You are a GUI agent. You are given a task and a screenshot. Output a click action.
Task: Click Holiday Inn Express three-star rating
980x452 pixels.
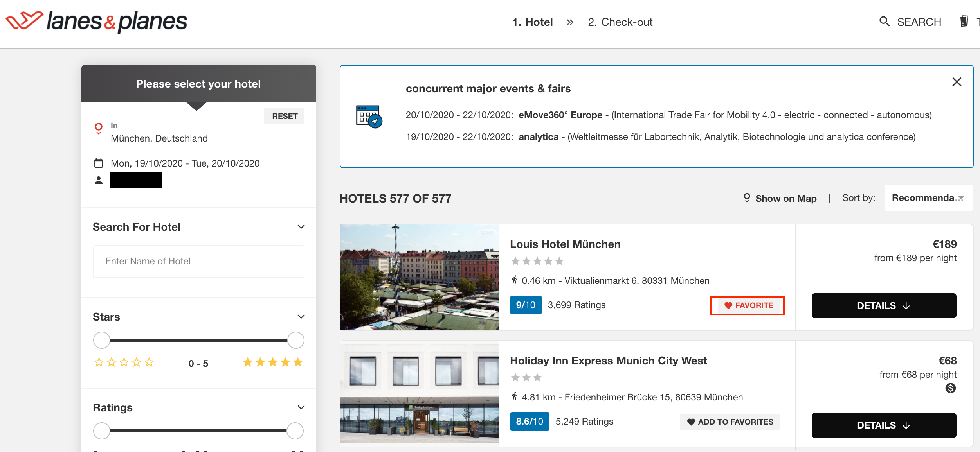coord(526,378)
